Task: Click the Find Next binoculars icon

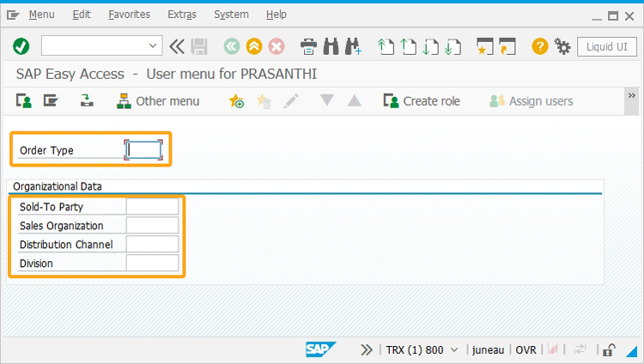Action: click(353, 46)
